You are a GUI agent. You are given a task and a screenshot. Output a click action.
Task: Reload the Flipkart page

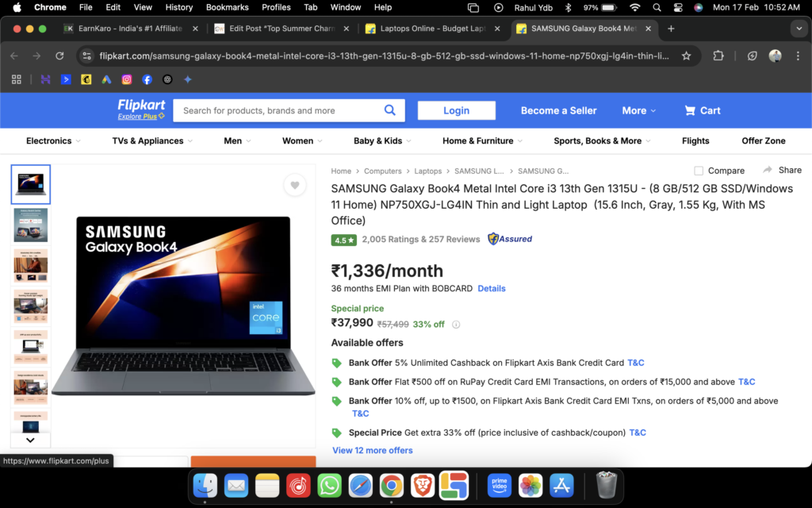[59, 56]
